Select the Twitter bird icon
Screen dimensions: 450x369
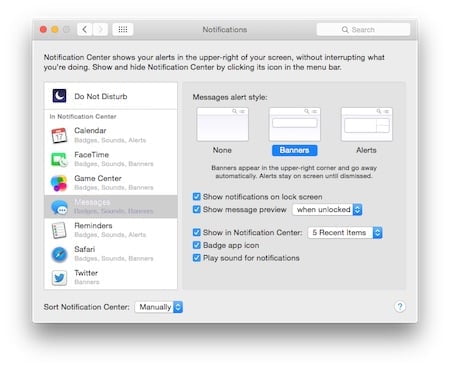pyautogui.click(x=59, y=278)
